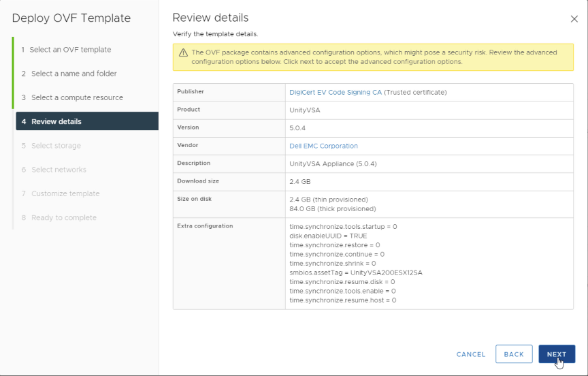Viewport: 588px width, 376px height.
Task: Click time.synchronize.shrink = 0 line
Action: [x=332, y=264]
